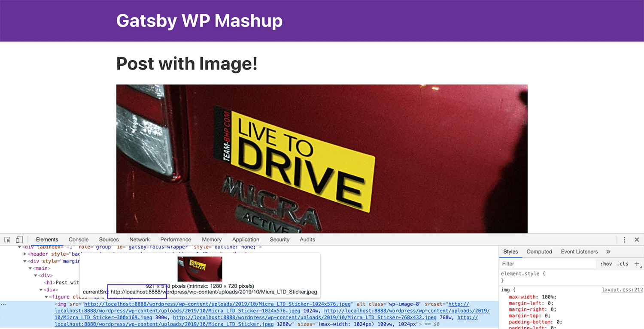Open the layout.css:212 source link
The image size is (644, 329).
tap(622, 290)
